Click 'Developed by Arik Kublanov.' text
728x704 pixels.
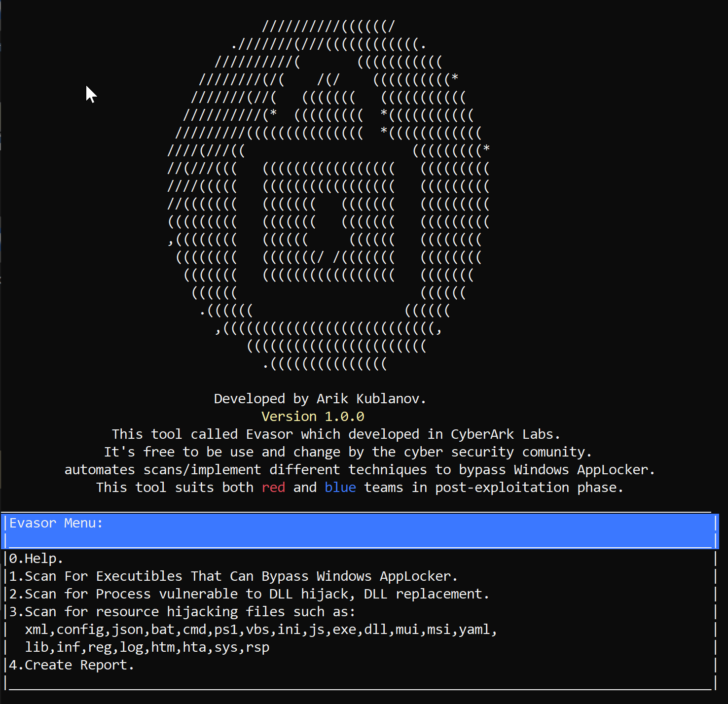tap(320, 399)
